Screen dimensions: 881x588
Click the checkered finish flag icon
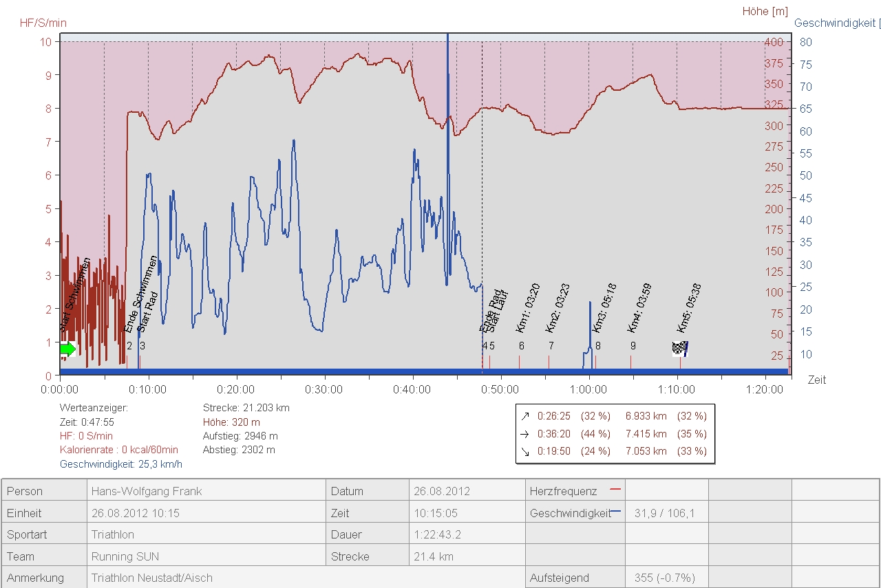tap(680, 349)
